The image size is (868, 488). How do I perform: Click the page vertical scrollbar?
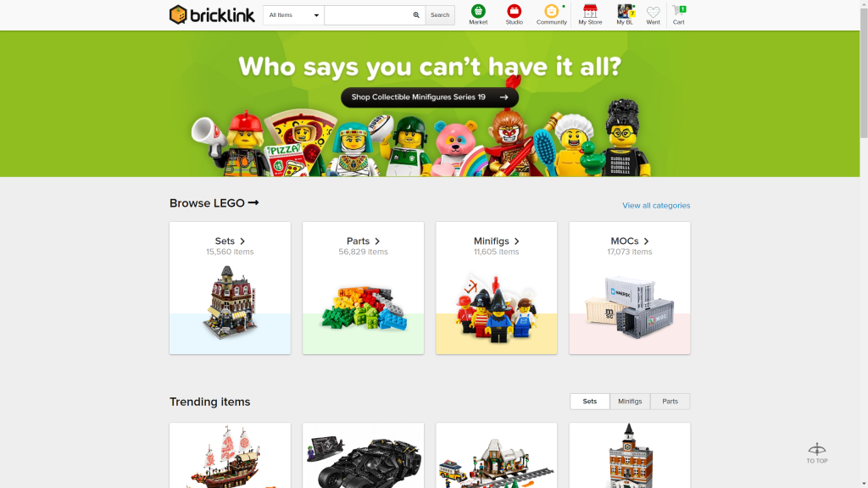pos(864,244)
